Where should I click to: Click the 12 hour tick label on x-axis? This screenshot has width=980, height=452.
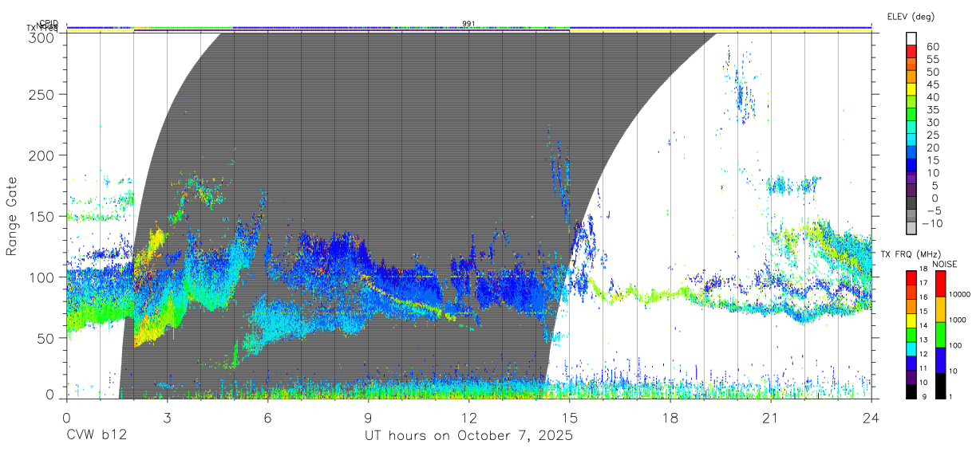coord(468,418)
